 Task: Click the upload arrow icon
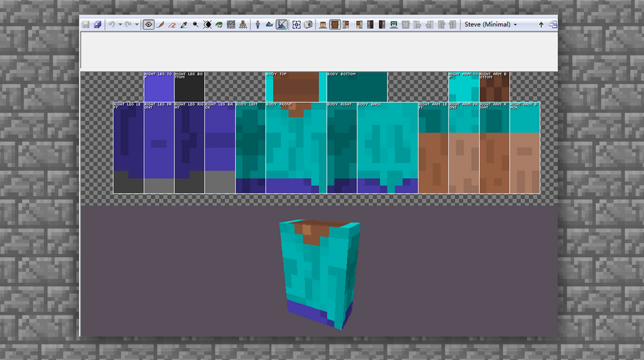point(541,25)
